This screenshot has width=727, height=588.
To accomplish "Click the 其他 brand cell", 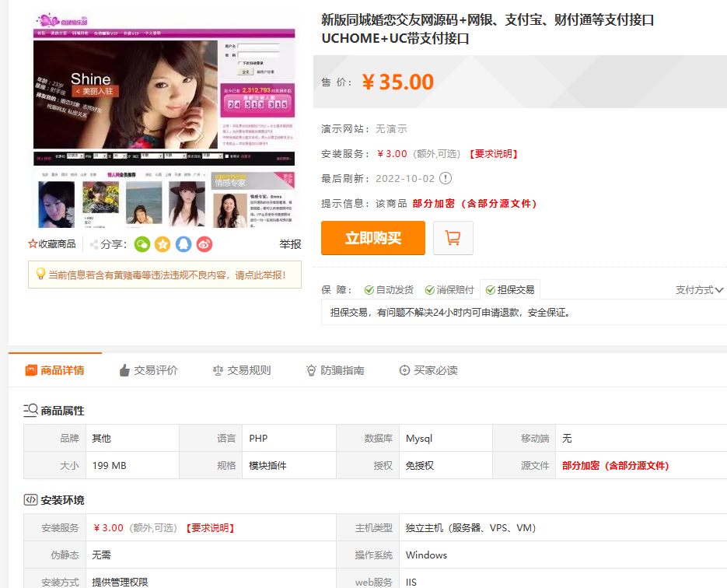I will click(132, 438).
